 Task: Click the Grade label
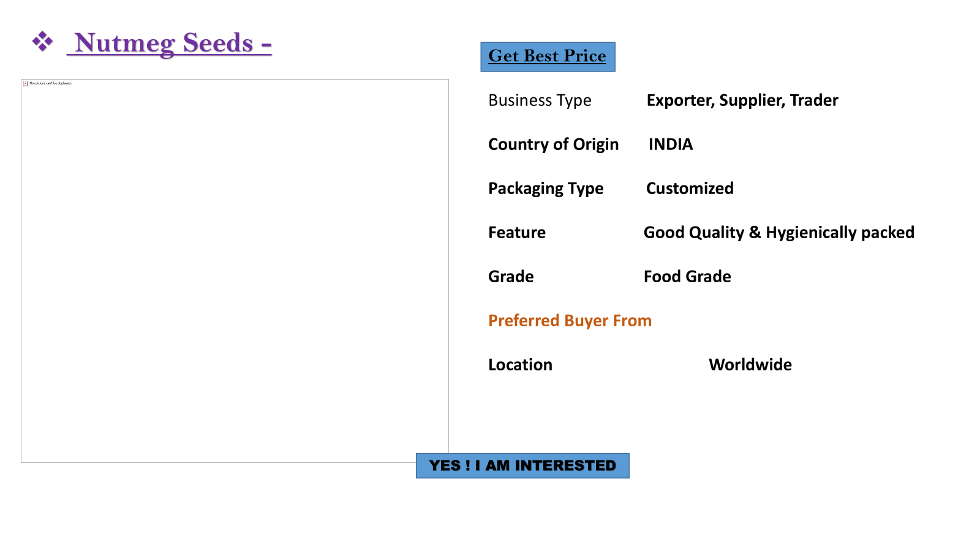(x=511, y=277)
